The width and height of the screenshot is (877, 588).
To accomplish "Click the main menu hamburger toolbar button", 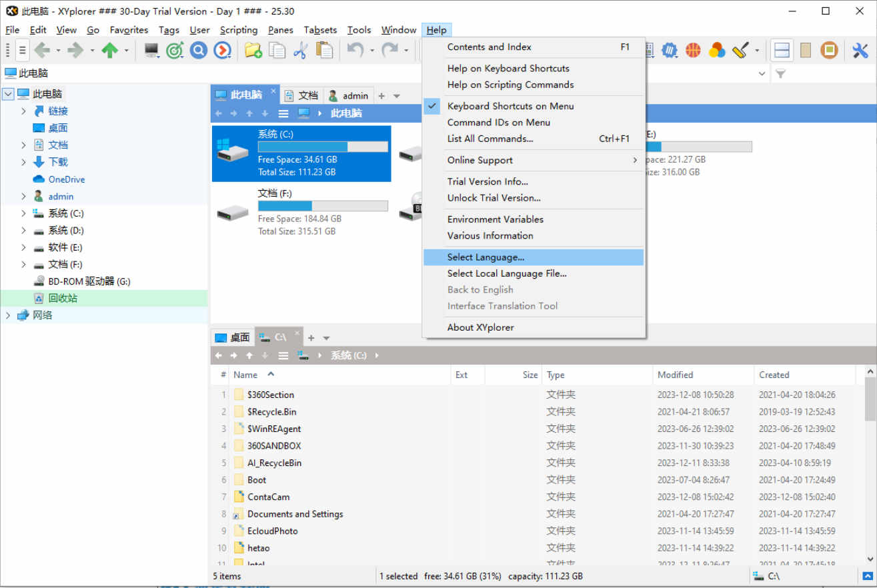I will 23,50.
